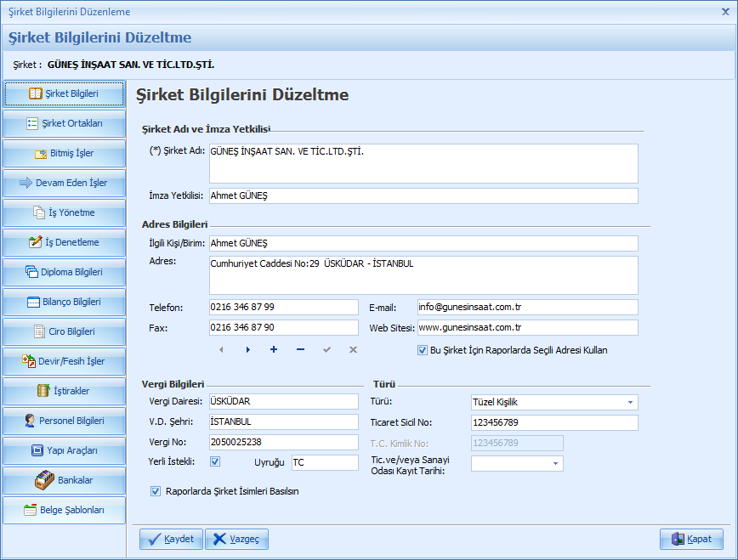738x560 pixels.
Task: Switch to Şirket Ortakları tab
Action: pyautogui.click(x=65, y=123)
